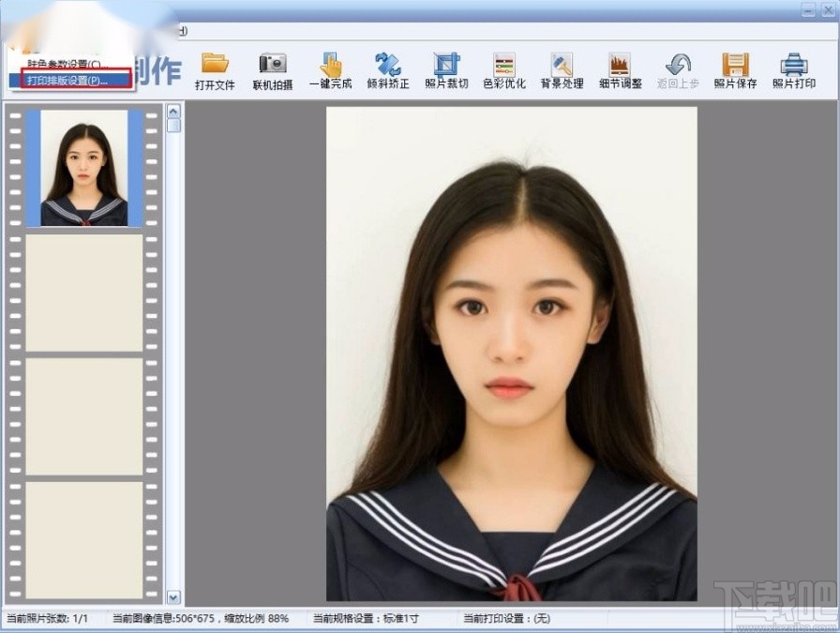Click status text 当前图像信息:506*675
This screenshot has height=633, width=840.
[163, 619]
